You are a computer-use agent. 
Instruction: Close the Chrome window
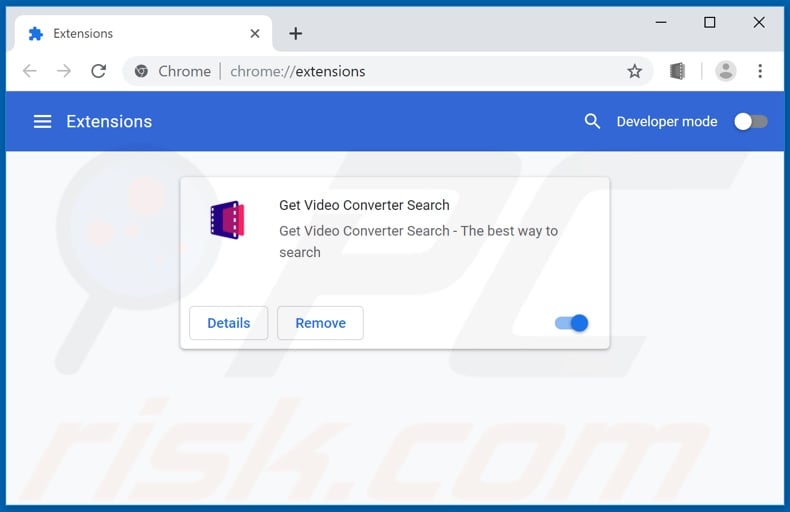coord(759,22)
